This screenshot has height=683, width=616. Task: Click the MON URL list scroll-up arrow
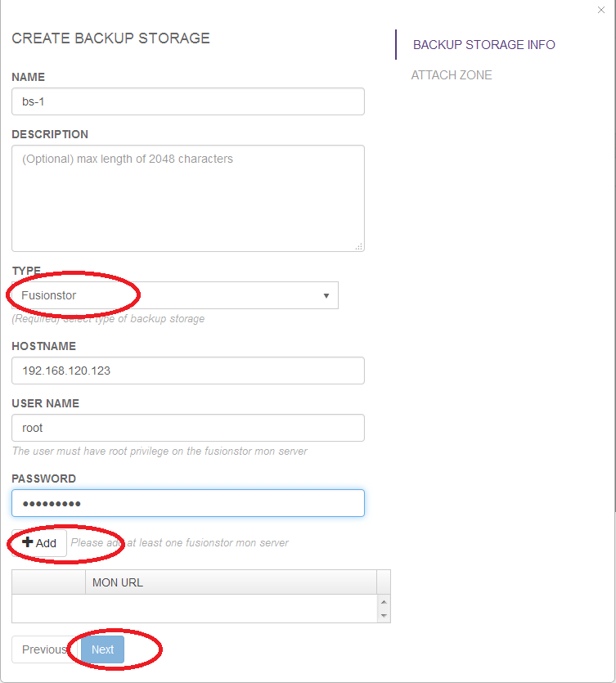click(x=384, y=602)
